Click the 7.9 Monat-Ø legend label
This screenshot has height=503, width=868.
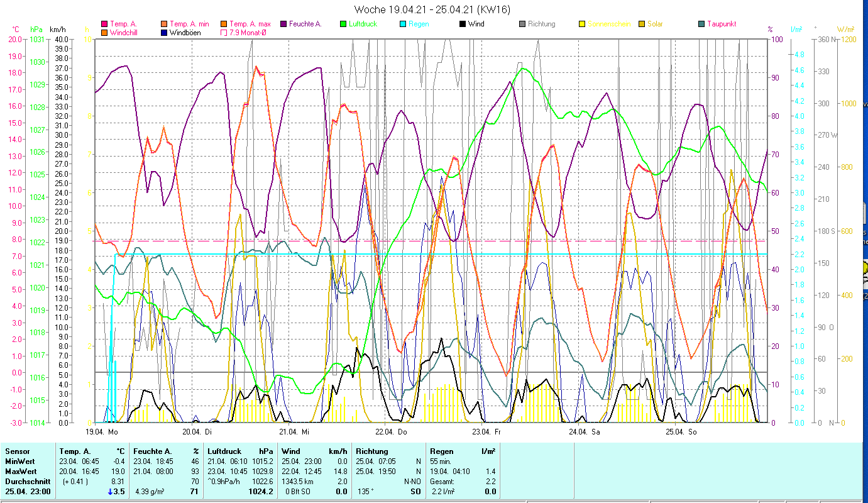(x=248, y=32)
